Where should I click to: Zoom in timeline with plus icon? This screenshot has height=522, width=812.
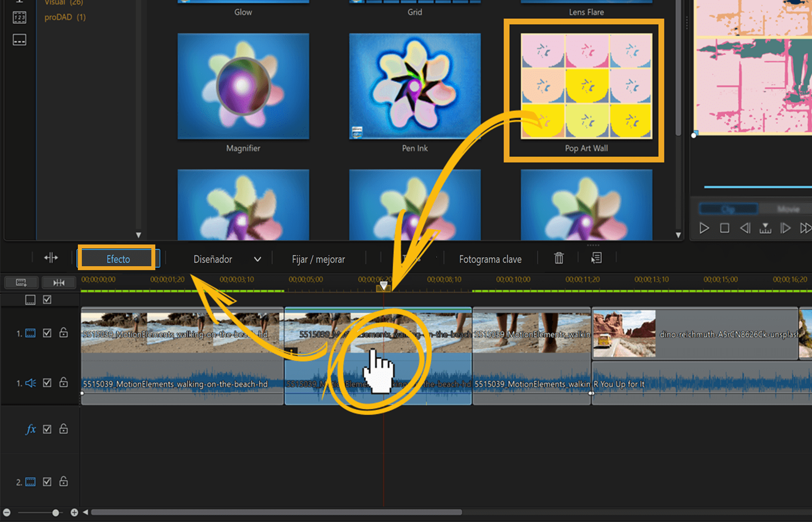point(74,513)
